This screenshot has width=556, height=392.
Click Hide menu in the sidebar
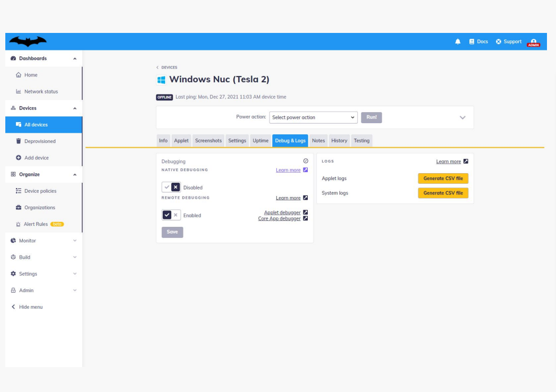30,307
